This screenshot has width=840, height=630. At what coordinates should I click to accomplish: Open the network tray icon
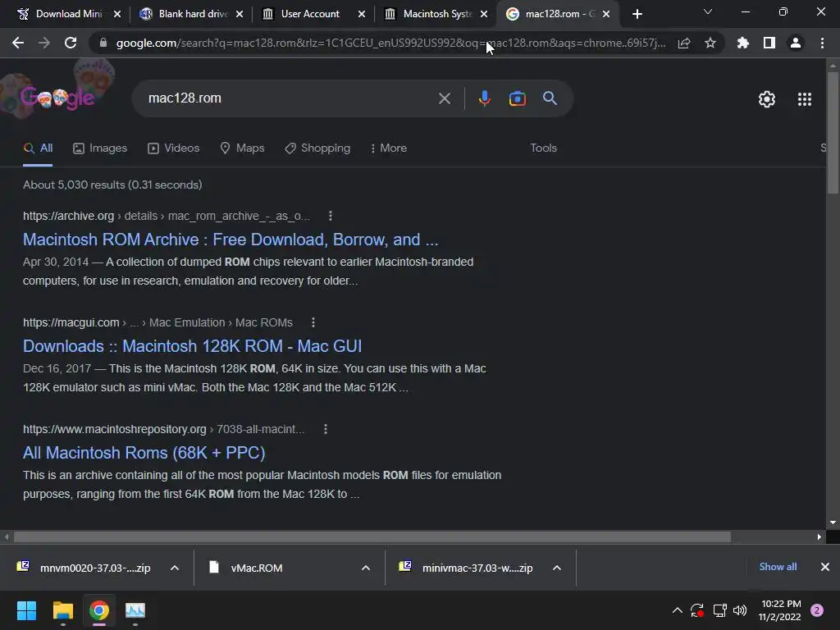[x=719, y=610]
